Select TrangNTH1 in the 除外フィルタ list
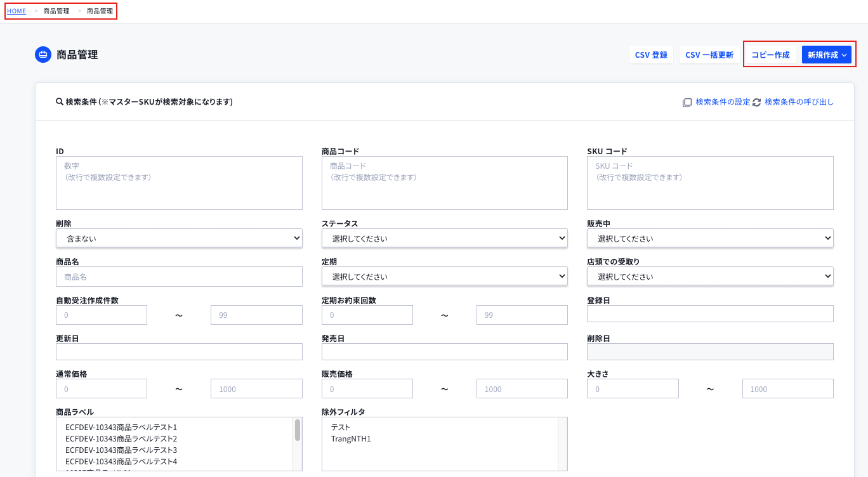Viewport: 868px width, 477px height. pos(351,439)
